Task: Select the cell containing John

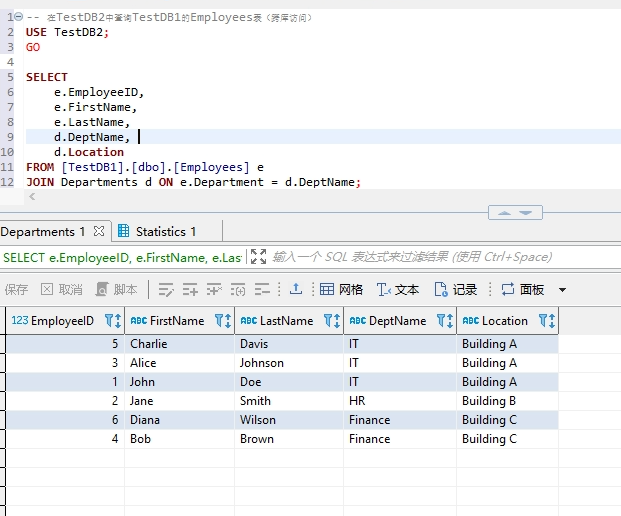Action: pos(179,382)
